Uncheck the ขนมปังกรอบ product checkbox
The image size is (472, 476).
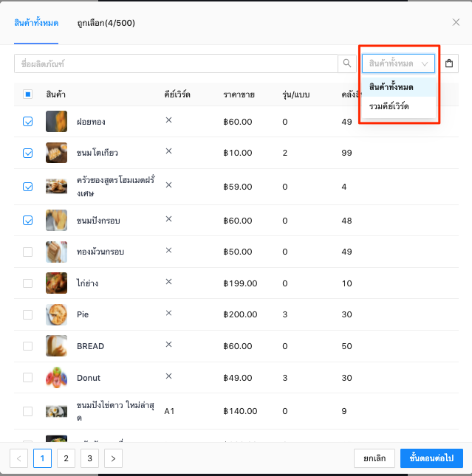(27, 221)
